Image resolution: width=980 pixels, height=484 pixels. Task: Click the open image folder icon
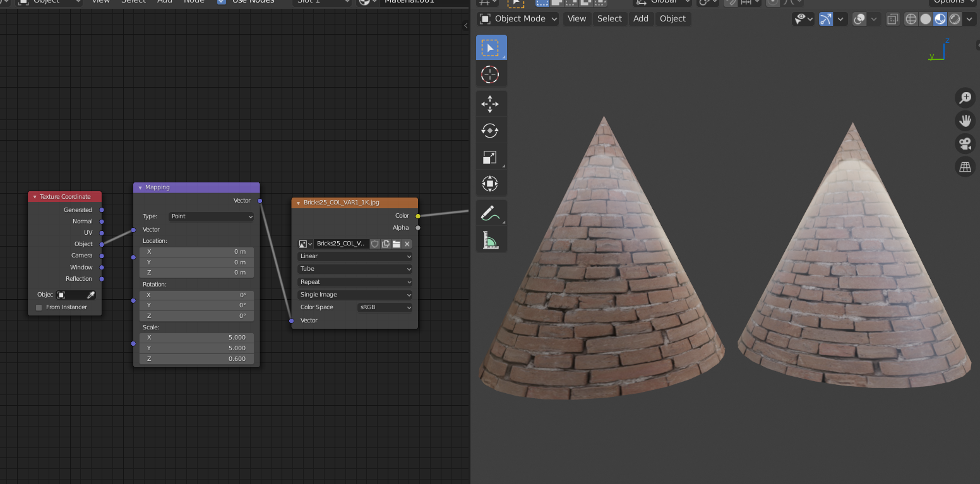pos(397,244)
